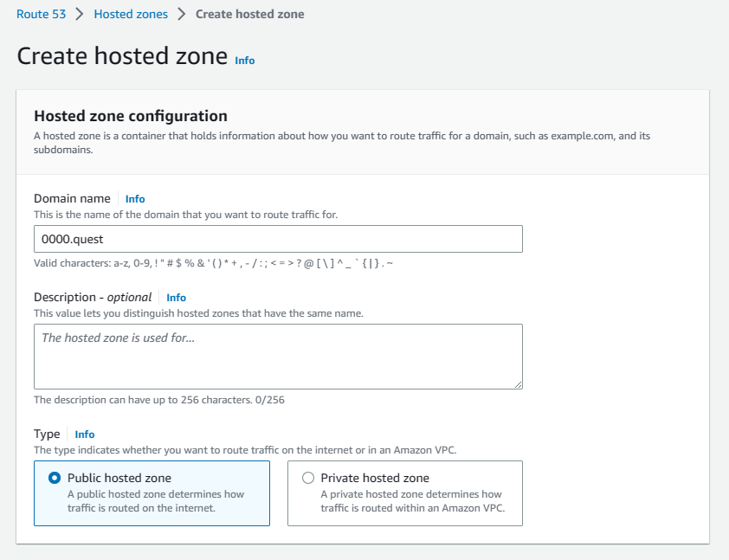Open the Info link beside the page title
This screenshot has width=729, height=560.
(244, 61)
